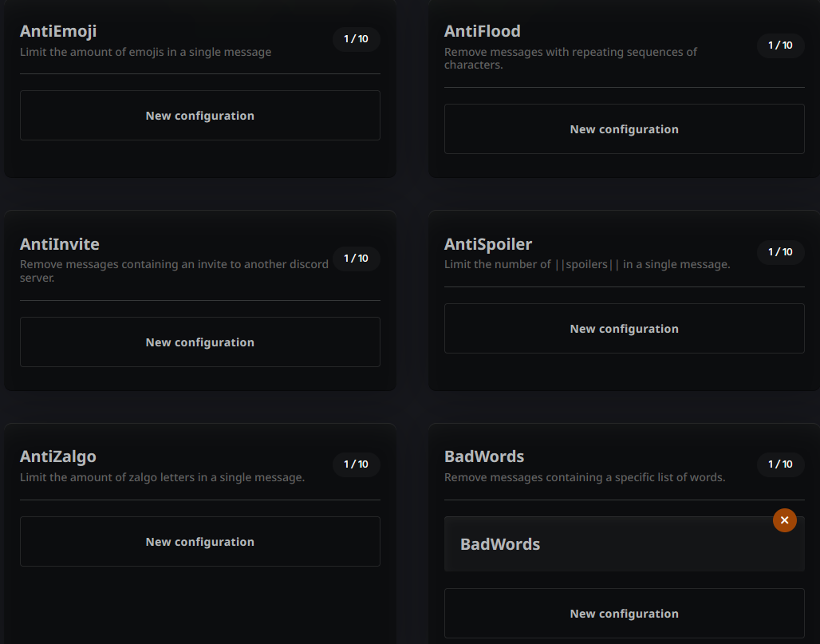Add a new AntiSpoiler configuration
This screenshot has height=644, width=820.
[624, 329]
